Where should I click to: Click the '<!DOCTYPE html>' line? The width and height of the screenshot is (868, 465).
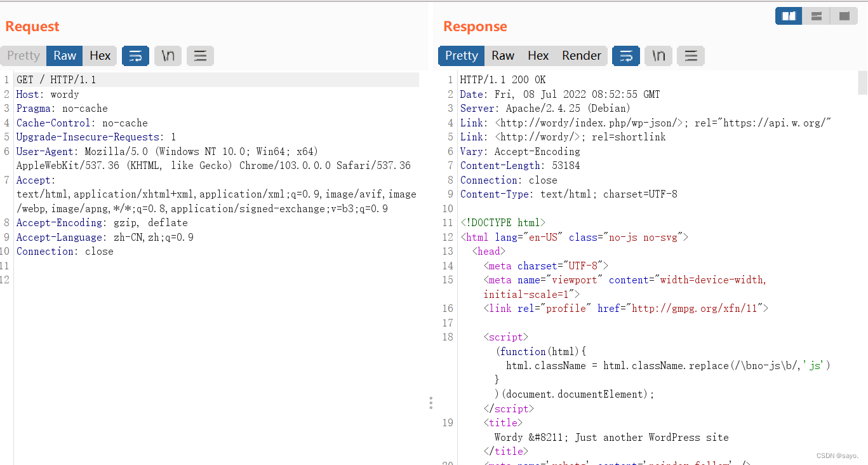[x=503, y=222]
